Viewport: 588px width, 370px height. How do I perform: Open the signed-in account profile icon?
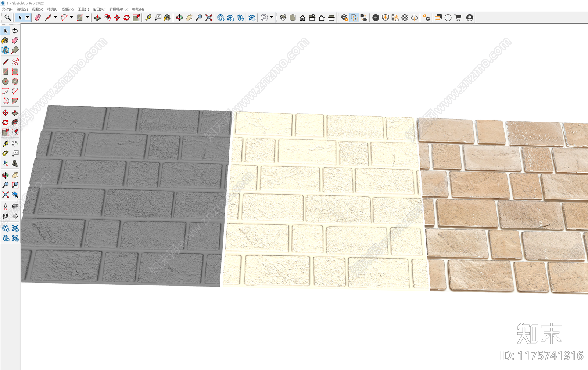click(x=470, y=18)
